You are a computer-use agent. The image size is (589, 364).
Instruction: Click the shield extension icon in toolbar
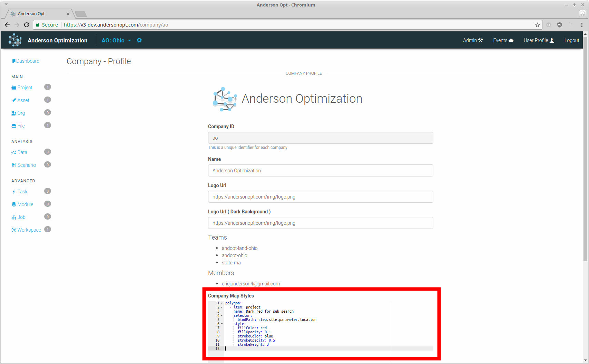(560, 25)
